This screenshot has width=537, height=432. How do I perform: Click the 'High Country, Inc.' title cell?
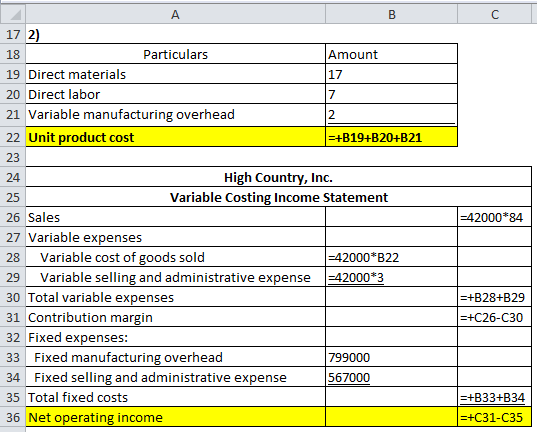click(x=278, y=177)
